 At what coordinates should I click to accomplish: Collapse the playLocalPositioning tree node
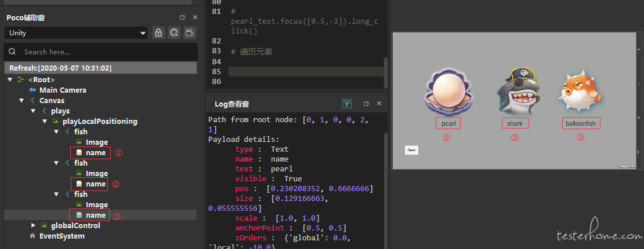(x=44, y=122)
